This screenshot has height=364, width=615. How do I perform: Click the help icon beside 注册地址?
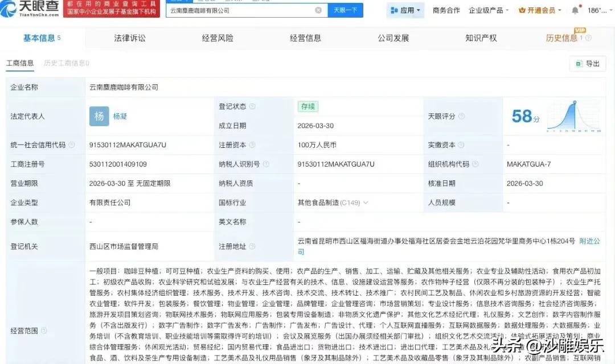[x=252, y=246]
